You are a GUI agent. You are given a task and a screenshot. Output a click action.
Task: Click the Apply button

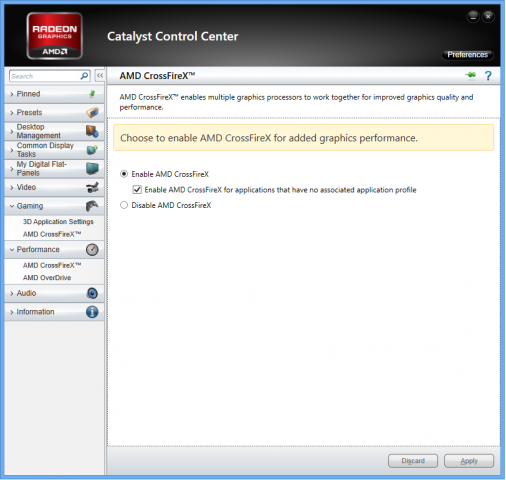(469, 461)
